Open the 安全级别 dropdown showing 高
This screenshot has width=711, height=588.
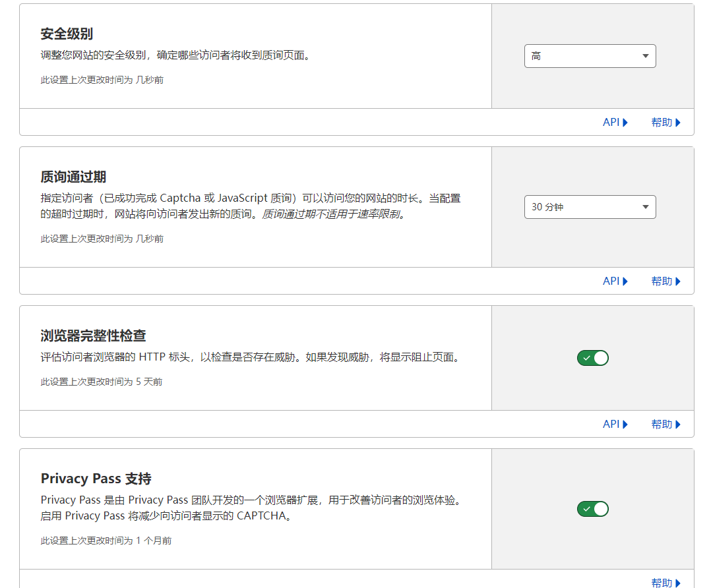pyautogui.click(x=590, y=56)
